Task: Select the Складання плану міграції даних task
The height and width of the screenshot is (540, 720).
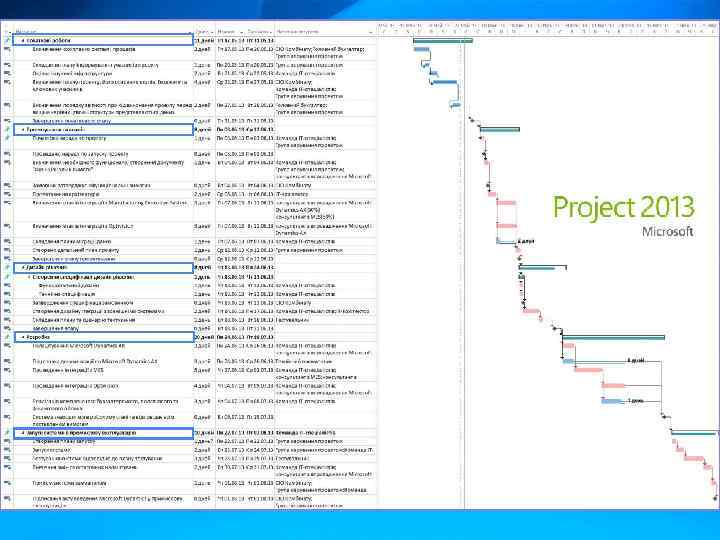Action: point(72,242)
